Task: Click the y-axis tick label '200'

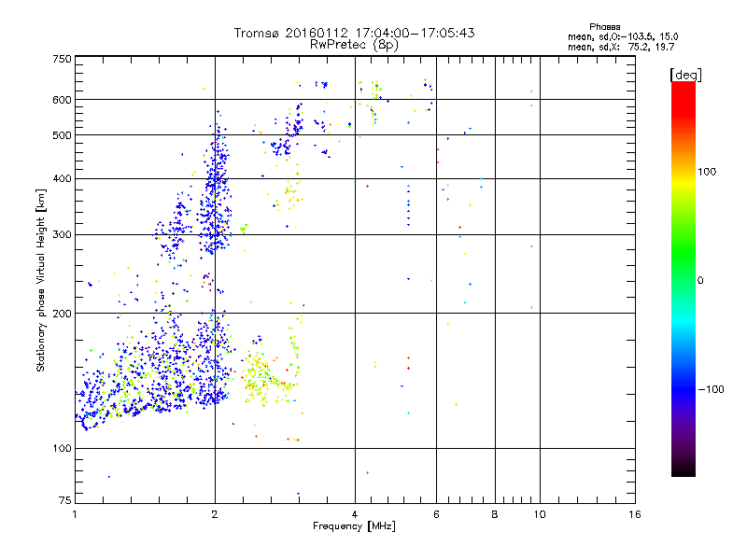Action: point(62,314)
